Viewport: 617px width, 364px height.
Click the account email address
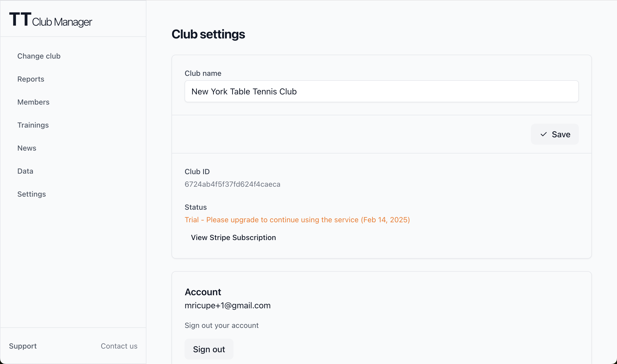(227, 305)
